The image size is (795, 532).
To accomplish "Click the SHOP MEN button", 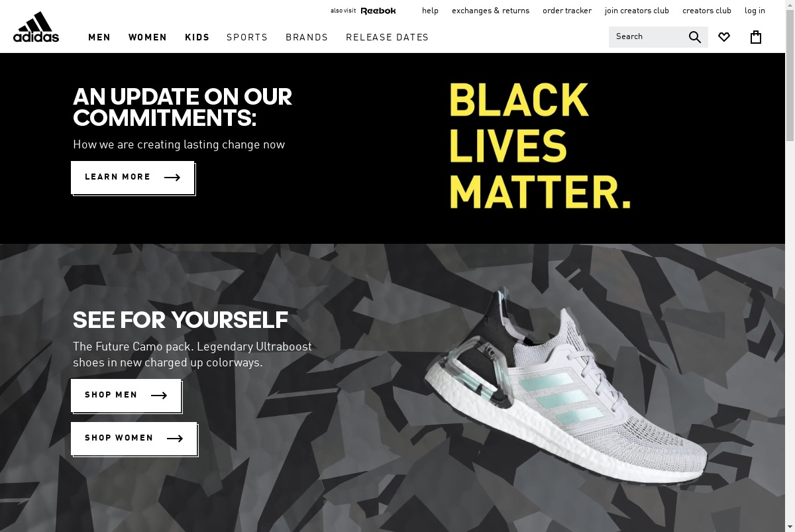I will 126,396.
